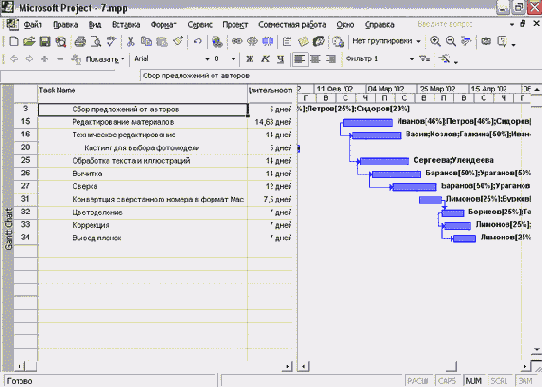The width and height of the screenshot is (542, 387).
Task: Open the Нет группировки grouping dropdown
Action: [418, 41]
